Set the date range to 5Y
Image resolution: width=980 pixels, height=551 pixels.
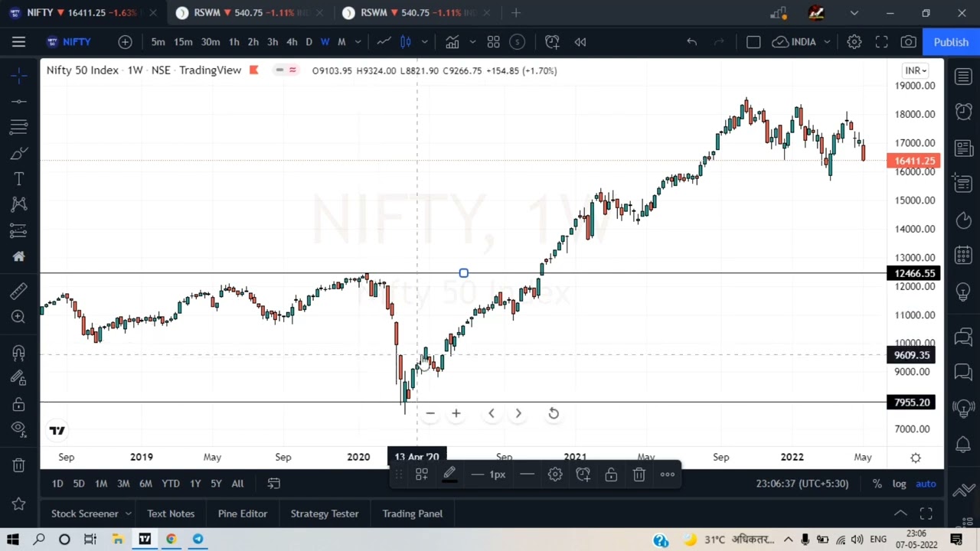pos(216,484)
